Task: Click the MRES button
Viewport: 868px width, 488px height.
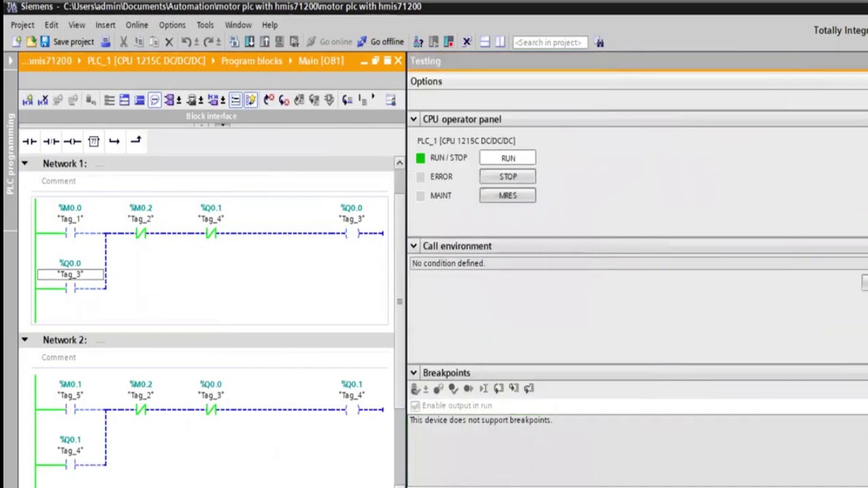Action: click(x=508, y=195)
